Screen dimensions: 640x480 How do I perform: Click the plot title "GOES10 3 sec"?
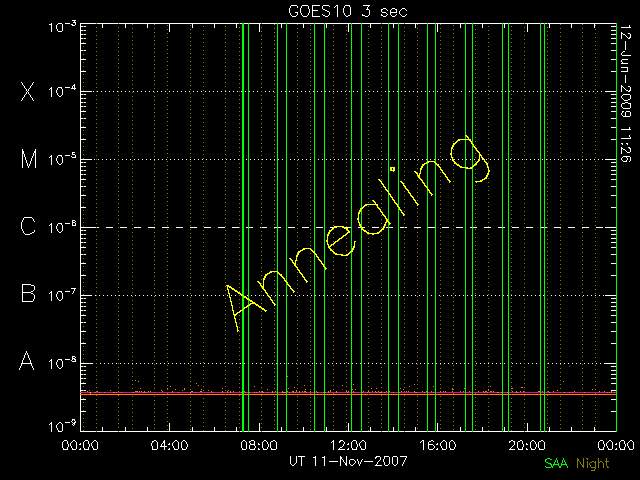pyautogui.click(x=348, y=11)
